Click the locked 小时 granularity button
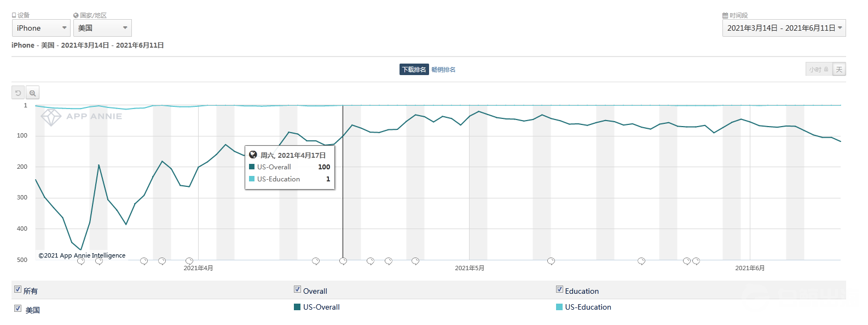This screenshot has height=325, width=868. (819, 70)
